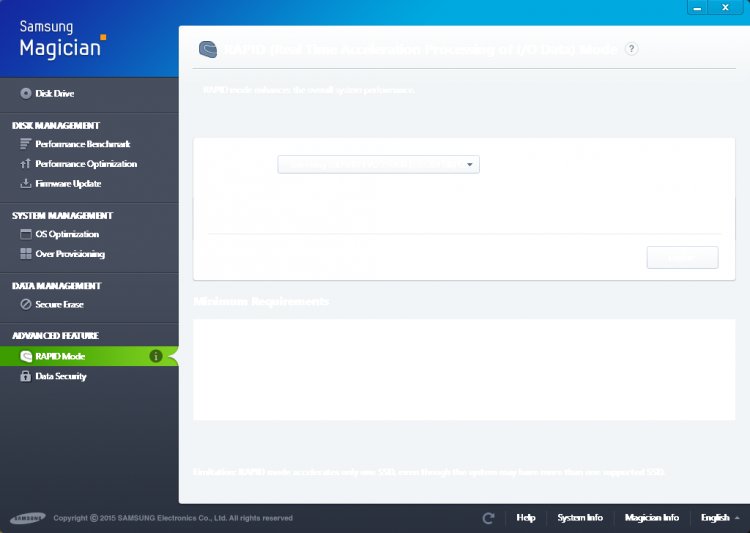
Task: Open Performance Benchmark via its bar icon
Action: coord(26,144)
